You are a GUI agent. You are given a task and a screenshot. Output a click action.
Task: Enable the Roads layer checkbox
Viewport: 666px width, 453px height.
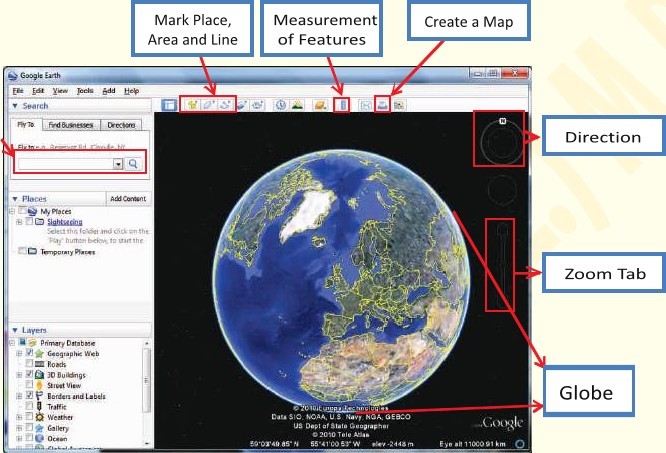pyautogui.click(x=29, y=364)
